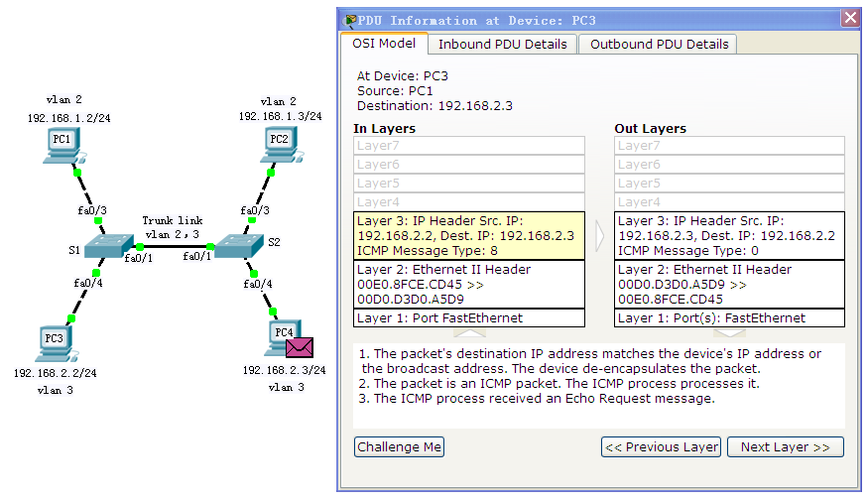
Task: Select Out Layers Layer 3 IP header box
Action: point(729,236)
